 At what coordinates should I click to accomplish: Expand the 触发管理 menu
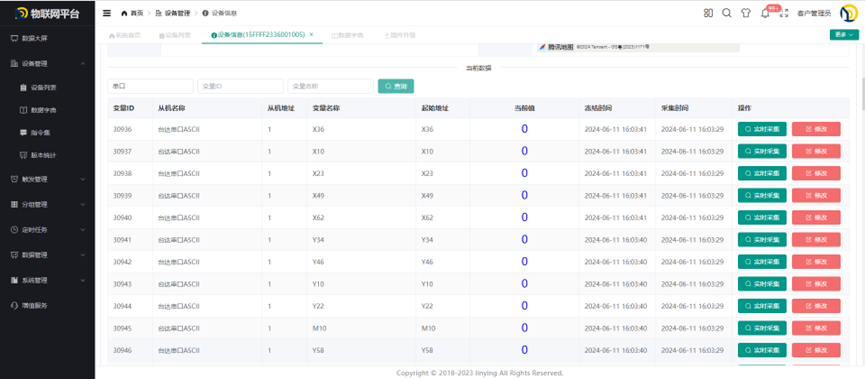(47, 179)
